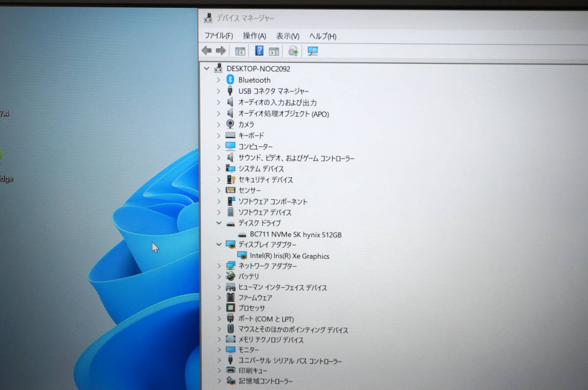Screen dimensions: 588x390
Task: Expand ヒューマン インターフェイス デバイス chevron
Action: point(219,288)
